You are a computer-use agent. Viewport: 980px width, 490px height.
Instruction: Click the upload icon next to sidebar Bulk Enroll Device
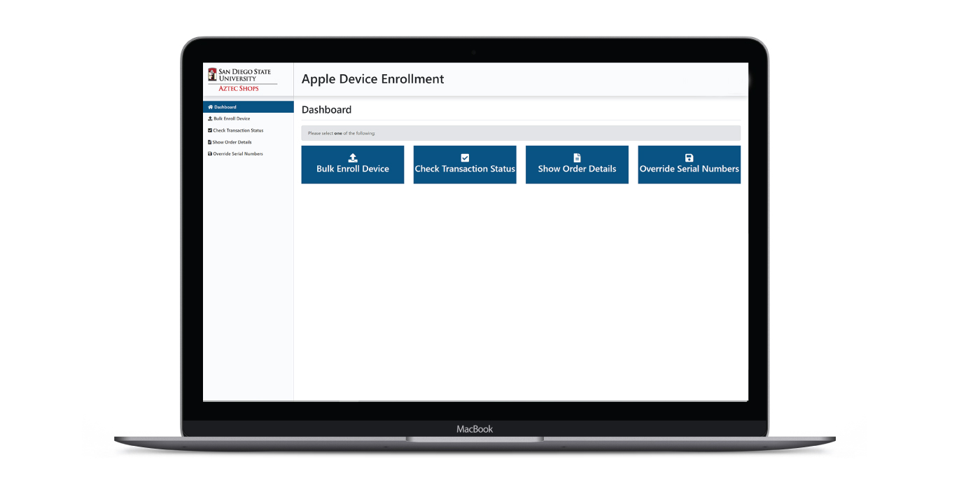pyautogui.click(x=210, y=119)
